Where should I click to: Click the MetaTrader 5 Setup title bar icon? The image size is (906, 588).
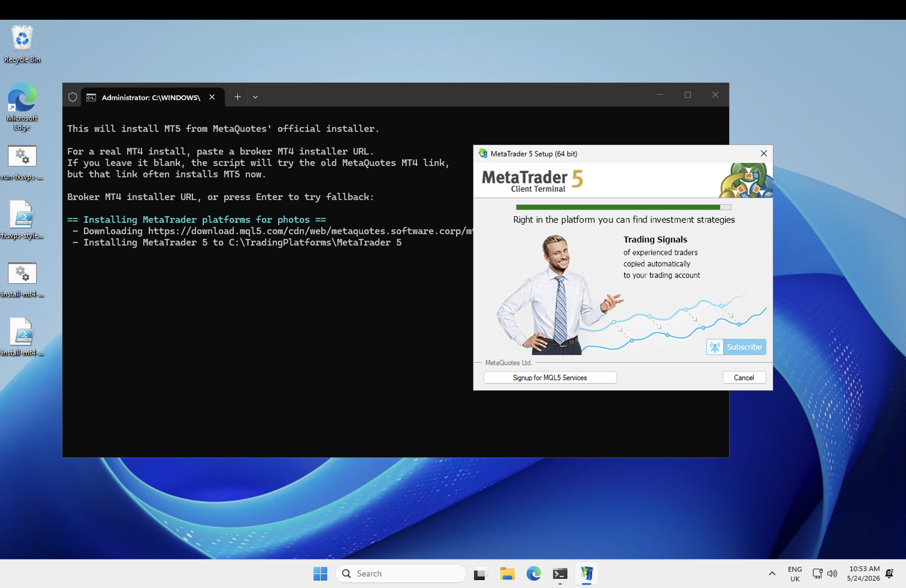pos(483,153)
